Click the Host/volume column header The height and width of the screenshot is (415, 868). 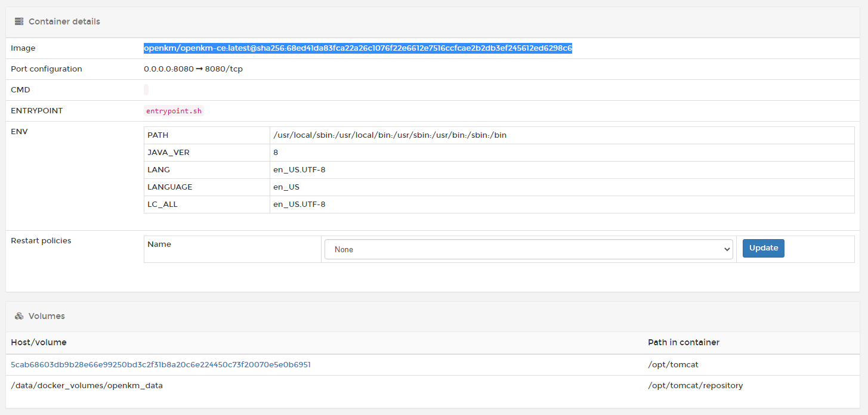[39, 342]
